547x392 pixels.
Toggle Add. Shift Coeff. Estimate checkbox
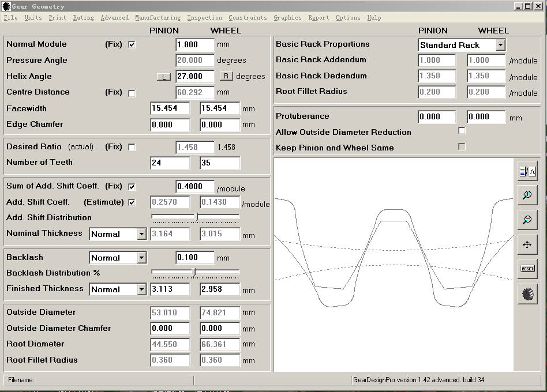[132, 202]
